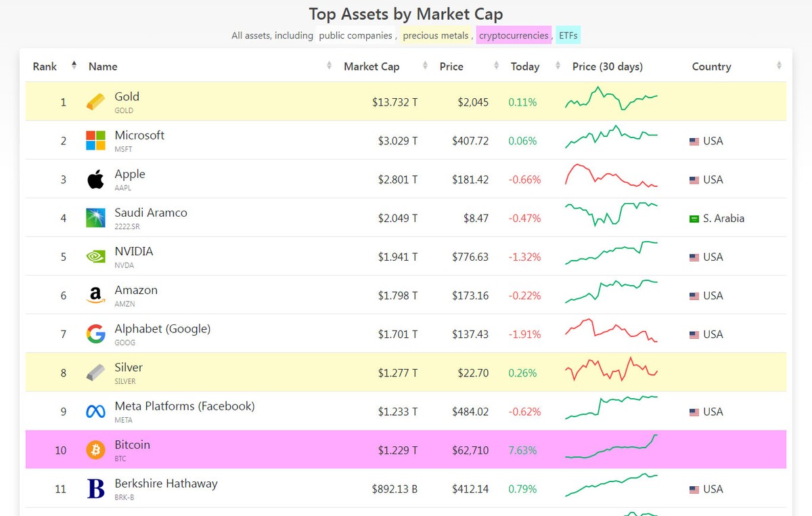Open Alphabet via the Google 'G' logo
The image size is (812, 516).
95,333
